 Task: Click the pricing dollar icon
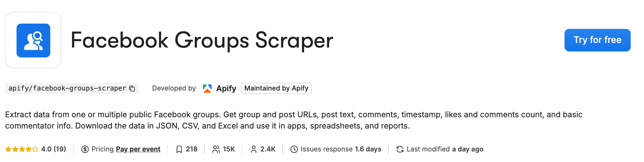pos(85,149)
